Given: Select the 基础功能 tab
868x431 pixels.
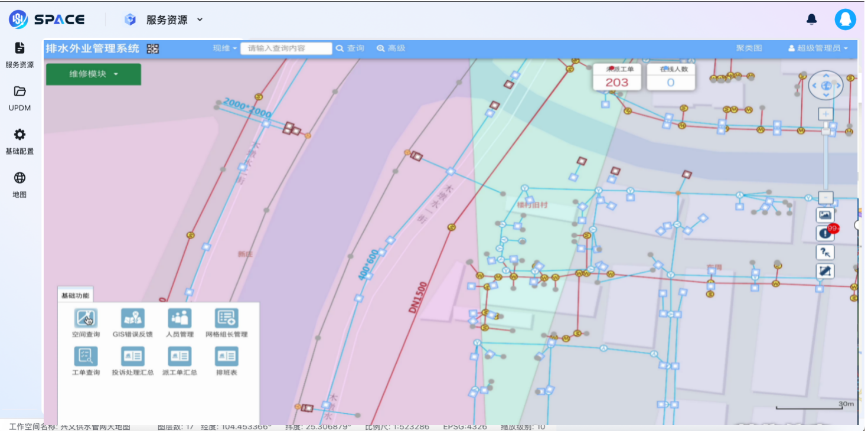Looking at the screenshot, I should click(x=75, y=295).
